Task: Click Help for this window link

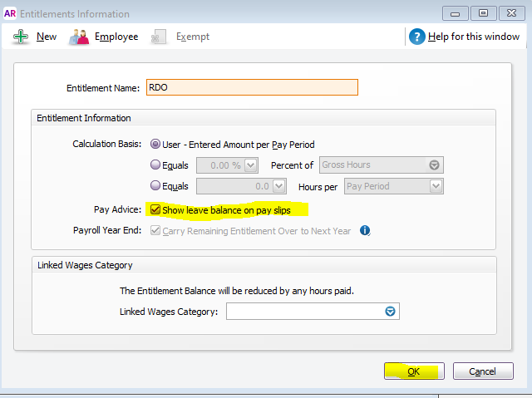Action: click(474, 37)
